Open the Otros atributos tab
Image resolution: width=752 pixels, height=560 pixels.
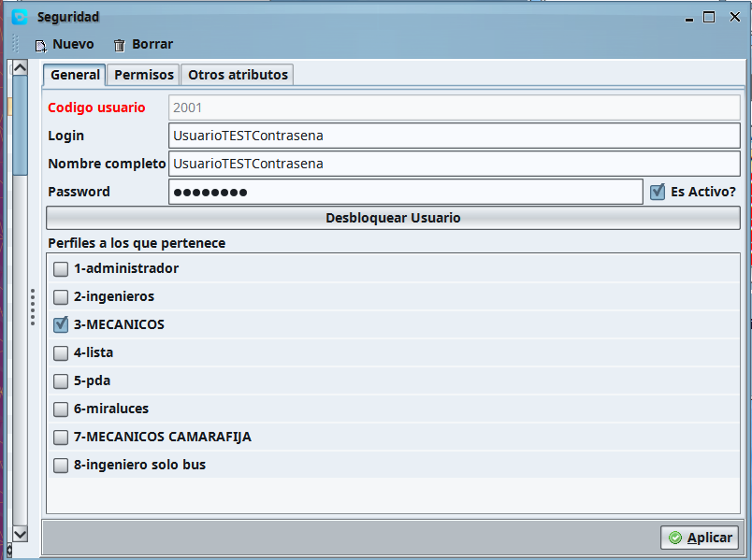(x=238, y=75)
